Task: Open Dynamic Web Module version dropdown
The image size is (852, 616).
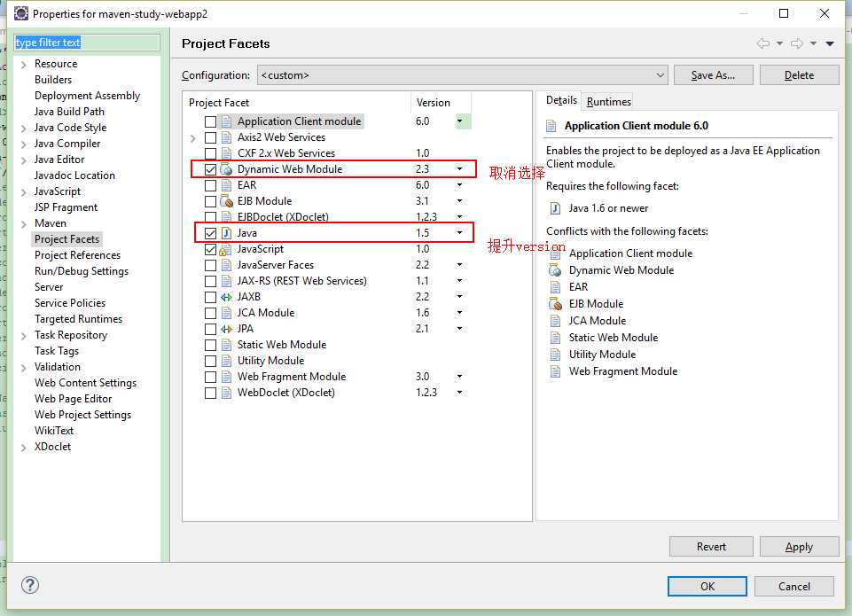Action: (459, 169)
